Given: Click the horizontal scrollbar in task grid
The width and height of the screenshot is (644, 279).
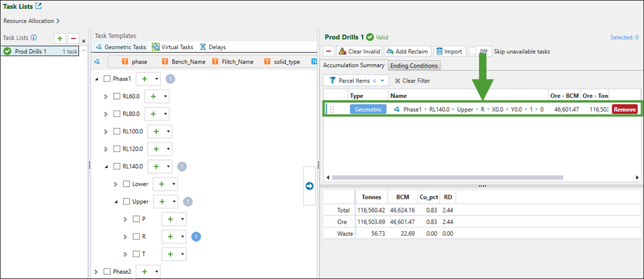Looking at the screenshot, I should (x=458, y=178).
